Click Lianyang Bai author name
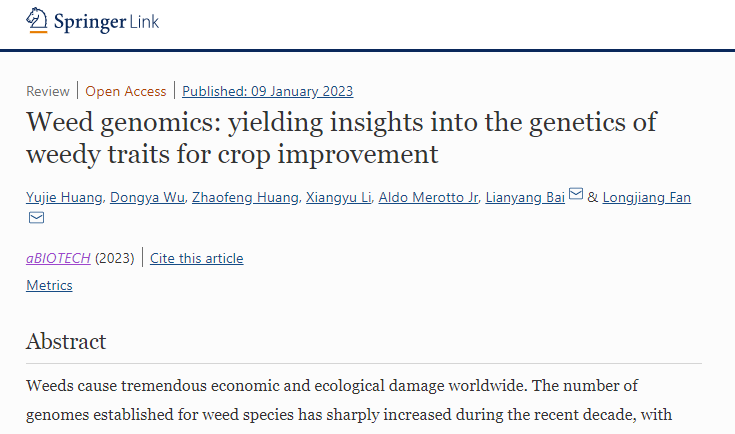Image resolution: width=735 pixels, height=434 pixels. tap(525, 198)
